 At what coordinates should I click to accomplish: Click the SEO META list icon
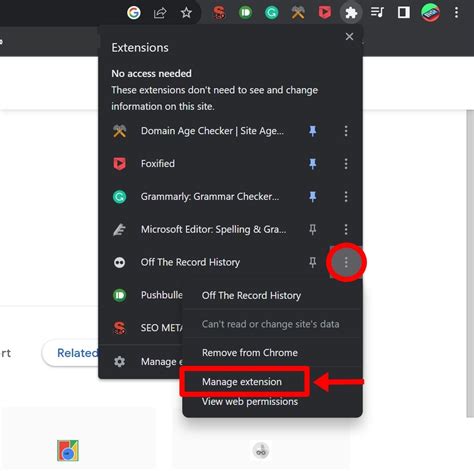(119, 328)
